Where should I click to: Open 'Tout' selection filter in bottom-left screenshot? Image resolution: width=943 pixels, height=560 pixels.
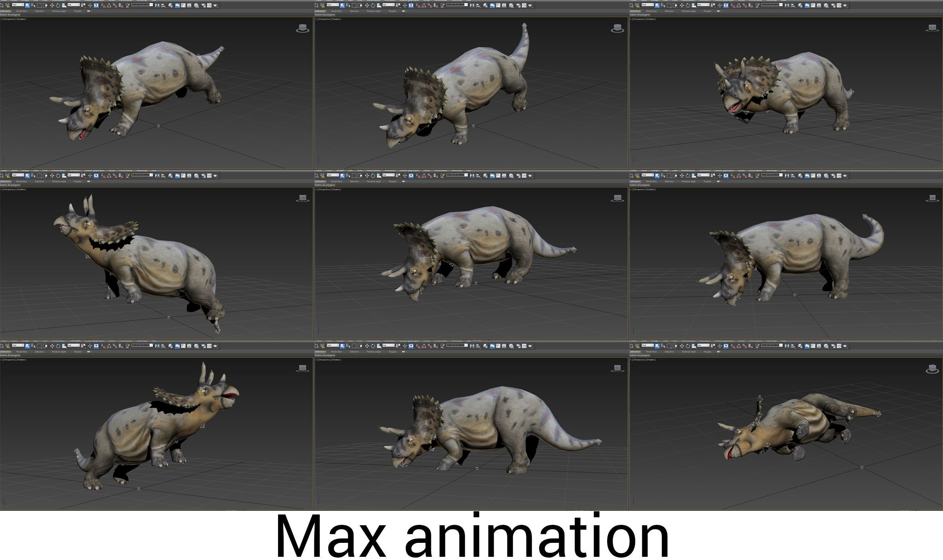click(18, 345)
